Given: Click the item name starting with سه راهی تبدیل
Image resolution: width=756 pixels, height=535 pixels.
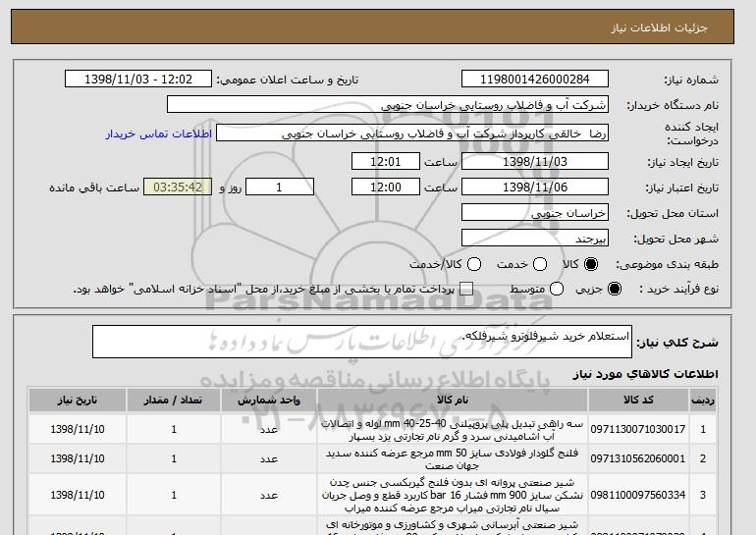Looking at the screenshot, I should point(453,430).
